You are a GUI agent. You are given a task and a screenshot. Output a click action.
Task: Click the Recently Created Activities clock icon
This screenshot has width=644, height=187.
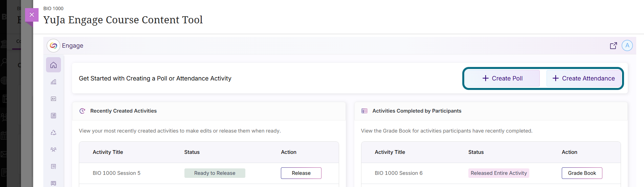82,111
